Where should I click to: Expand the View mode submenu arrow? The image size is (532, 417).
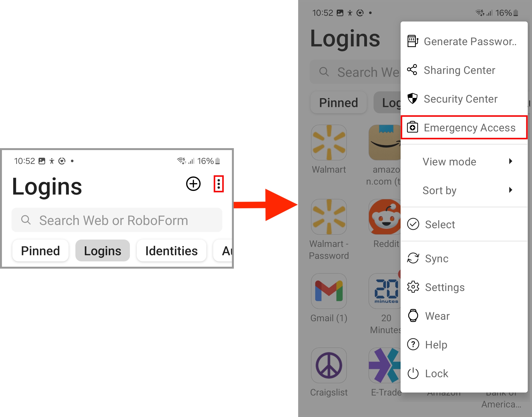(510, 161)
